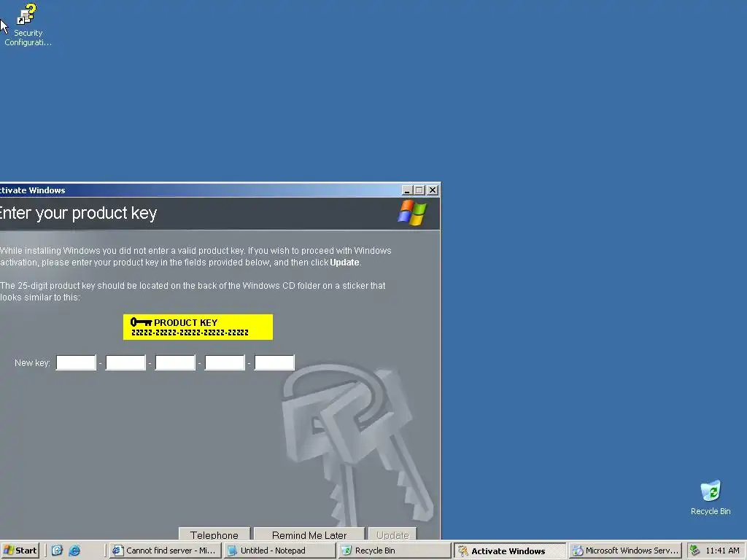Click the Telephone button

pyautogui.click(x=214, y=534)
